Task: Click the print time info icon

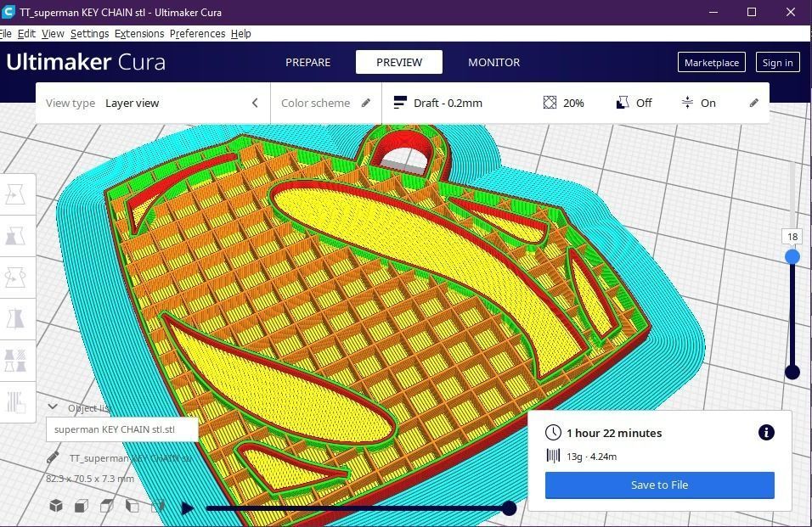Action: (x=766, y=432)
